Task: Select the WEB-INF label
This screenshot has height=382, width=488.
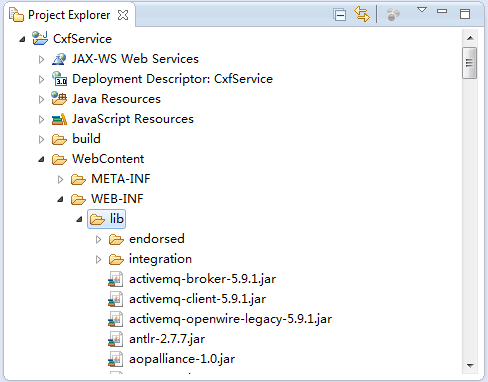Action: tap(117, 199)
